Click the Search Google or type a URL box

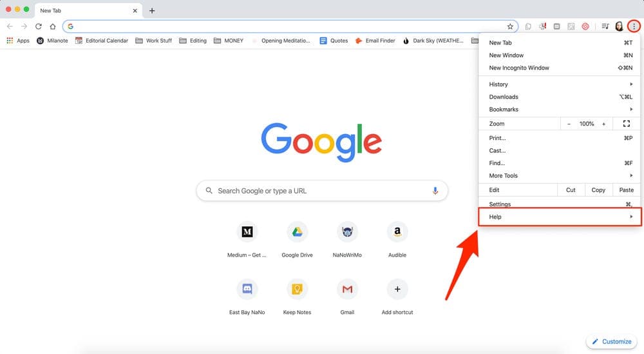(322, 191)
